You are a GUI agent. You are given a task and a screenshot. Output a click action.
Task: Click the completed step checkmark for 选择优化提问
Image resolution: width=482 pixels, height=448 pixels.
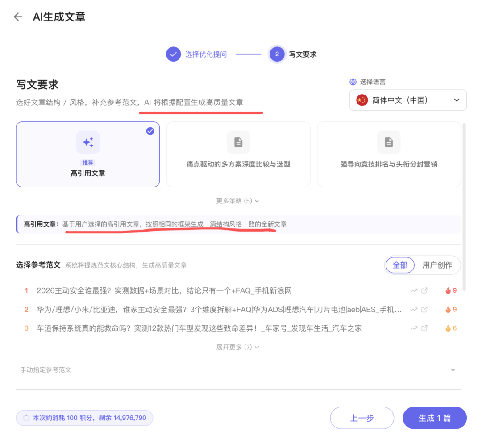[173, 54]
